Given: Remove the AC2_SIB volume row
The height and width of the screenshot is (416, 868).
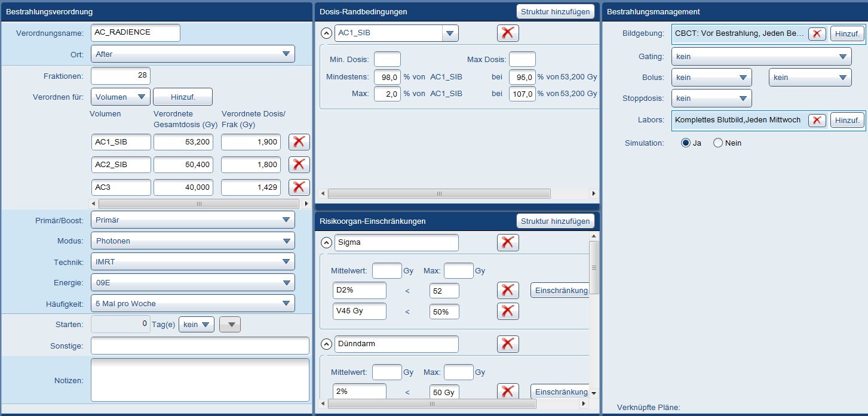Looking at the screenshot, I should [x=299, y=165].
